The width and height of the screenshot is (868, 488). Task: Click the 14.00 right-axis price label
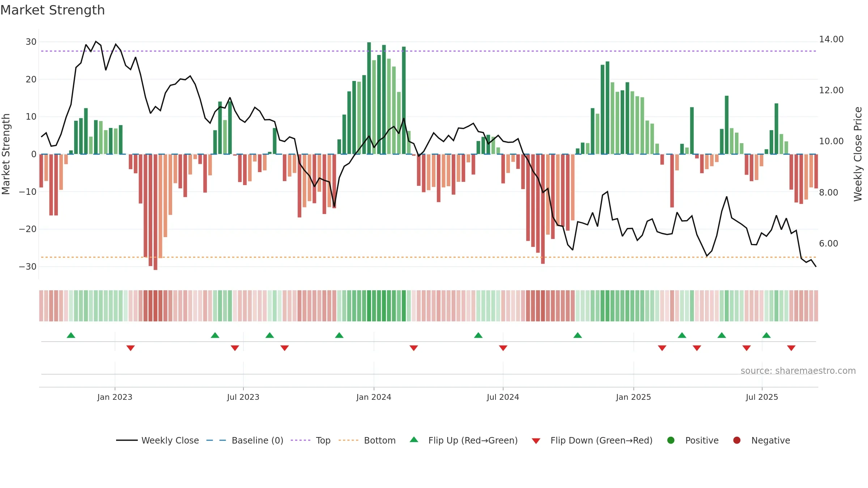(x=831, y=39)
